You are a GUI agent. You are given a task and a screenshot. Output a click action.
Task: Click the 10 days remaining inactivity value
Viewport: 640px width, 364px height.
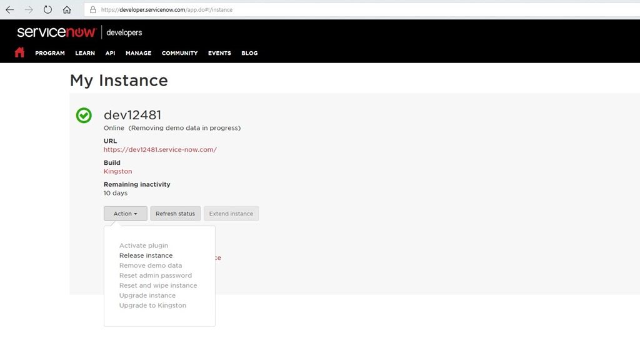coord(116,193)
